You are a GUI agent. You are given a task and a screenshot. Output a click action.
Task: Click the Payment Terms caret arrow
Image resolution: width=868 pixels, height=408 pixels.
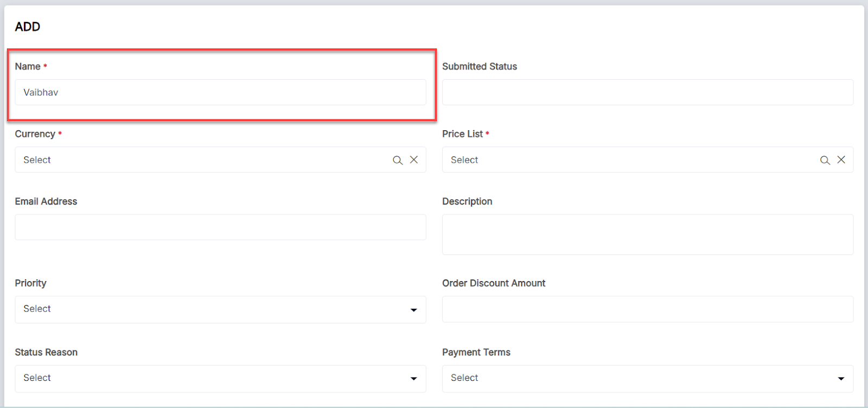click(841, 379)
